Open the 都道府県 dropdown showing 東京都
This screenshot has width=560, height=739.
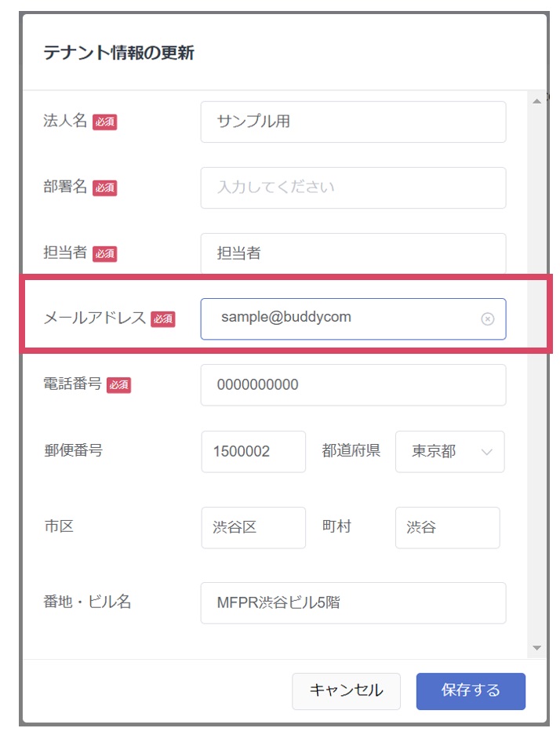point(449,452)
